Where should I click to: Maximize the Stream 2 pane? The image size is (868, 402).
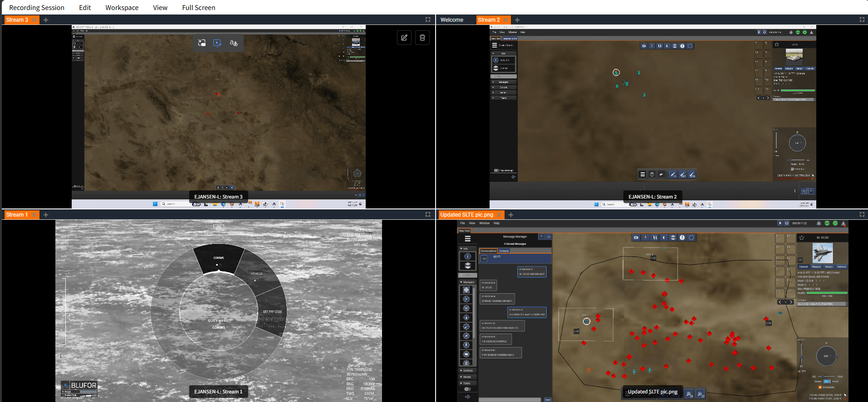862,19
